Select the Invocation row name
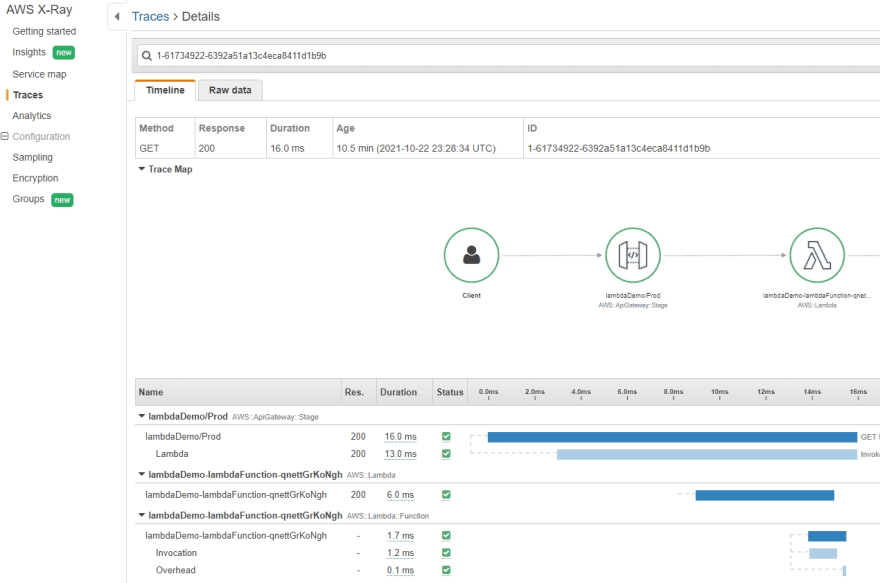880x583 pixels. tap(176, 553)
